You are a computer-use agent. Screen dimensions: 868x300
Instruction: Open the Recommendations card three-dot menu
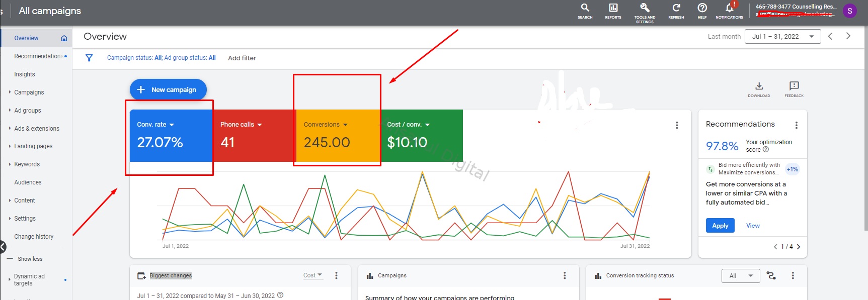click(x=796, y=125)
